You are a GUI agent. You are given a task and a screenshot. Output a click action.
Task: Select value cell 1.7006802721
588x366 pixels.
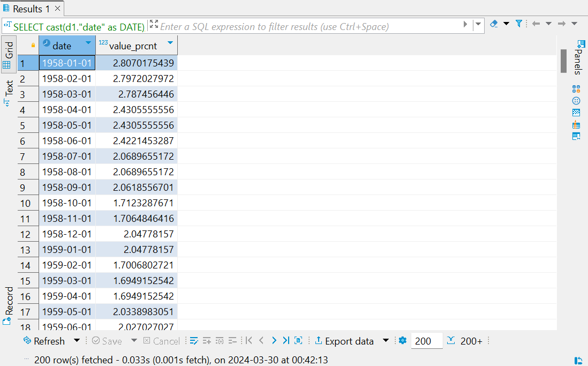[x=137, y=265]
